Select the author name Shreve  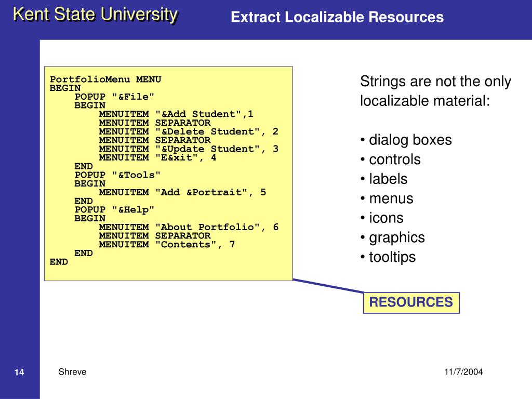pyautogui.click(x=72, y=372)
